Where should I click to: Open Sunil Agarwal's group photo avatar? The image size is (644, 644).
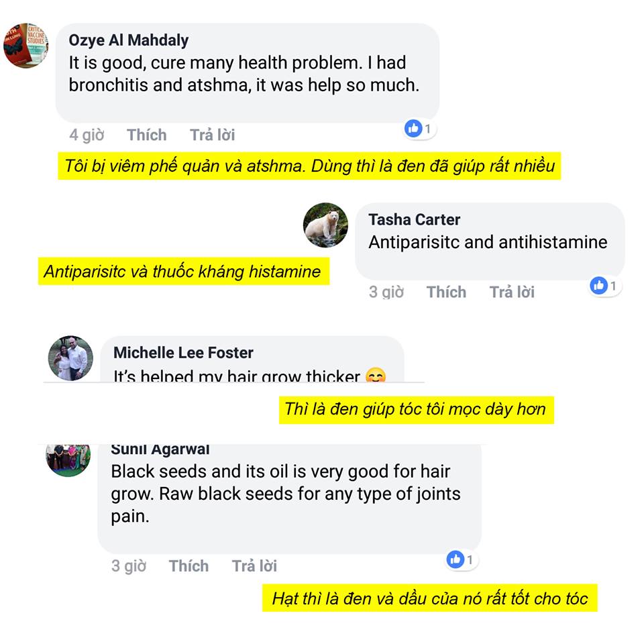[x=68, y=459]
